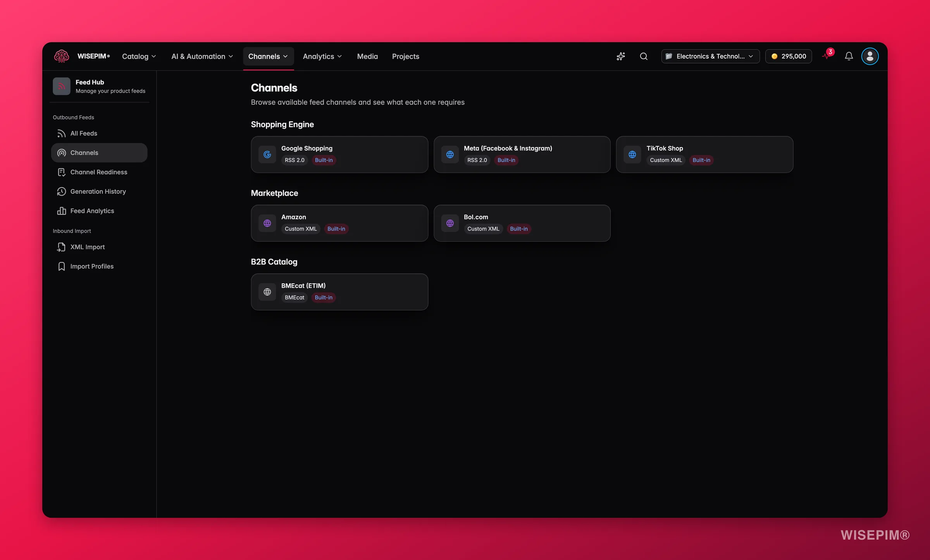Click the Feed Analytics bar chart icon
The height and width of the screenshot is (560, 930).
(61, 211)
